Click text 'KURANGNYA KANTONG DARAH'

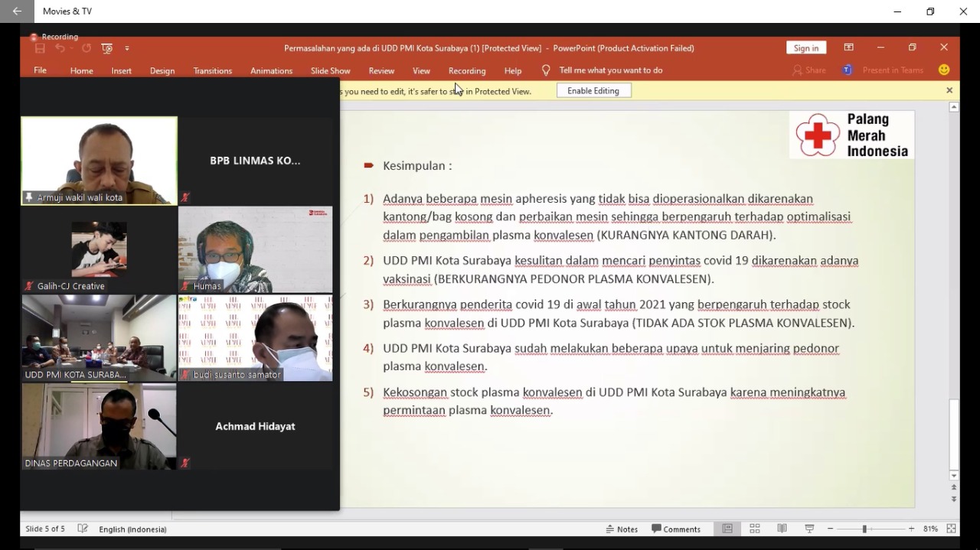click(x=685, y=235)
